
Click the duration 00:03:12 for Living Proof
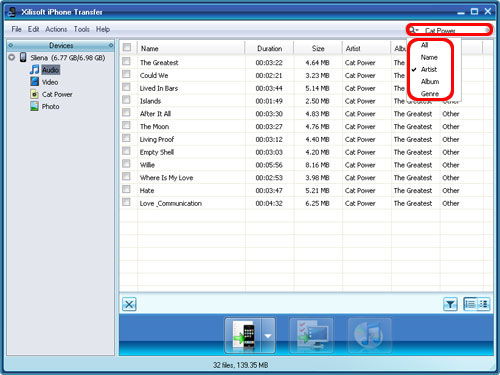(x=269, y=139)
